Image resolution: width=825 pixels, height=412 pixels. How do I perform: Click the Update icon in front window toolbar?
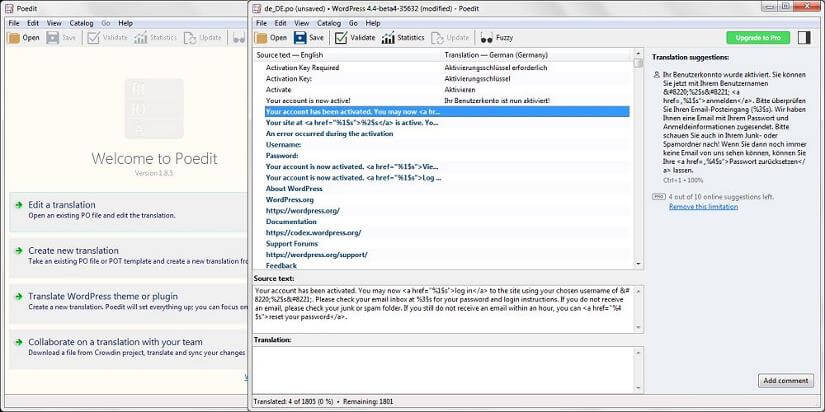(x=438, y=37)
